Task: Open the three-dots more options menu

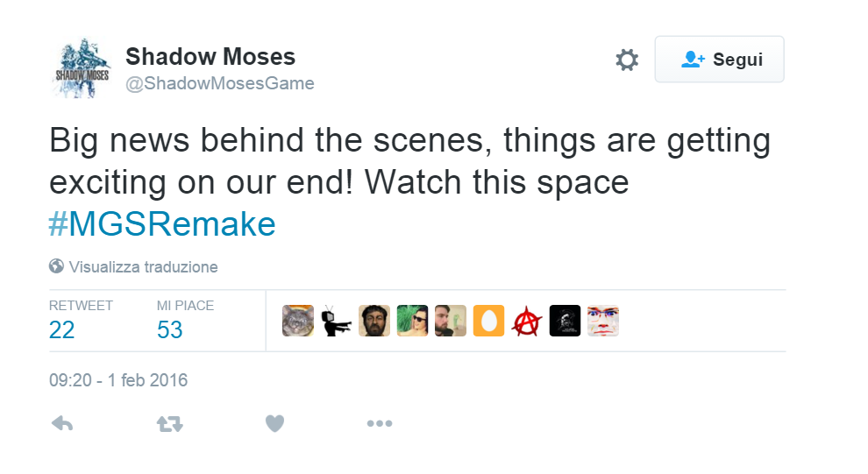Action: (x=379, y=424)
